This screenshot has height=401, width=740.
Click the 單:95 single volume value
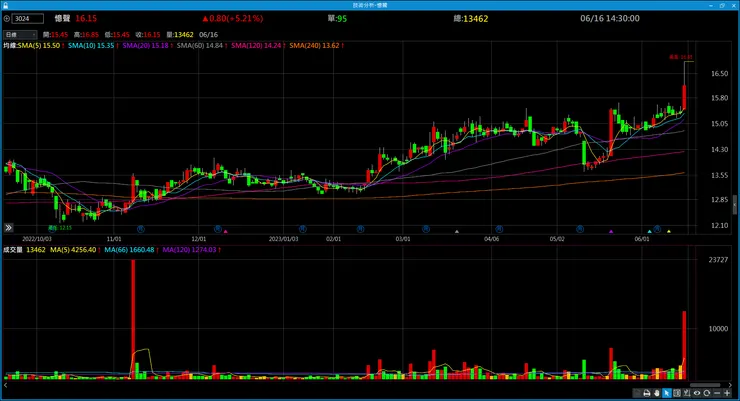tap(337, 18)
